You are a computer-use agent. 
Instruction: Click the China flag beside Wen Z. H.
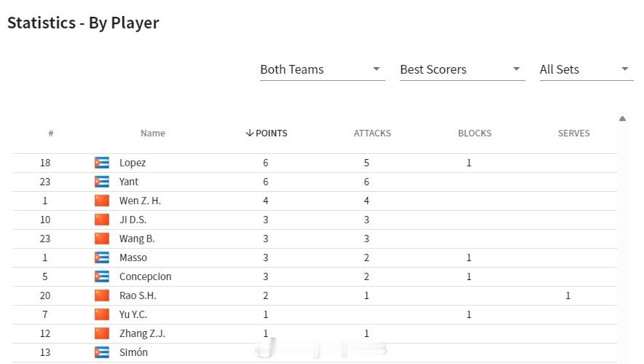coord(102,201)
